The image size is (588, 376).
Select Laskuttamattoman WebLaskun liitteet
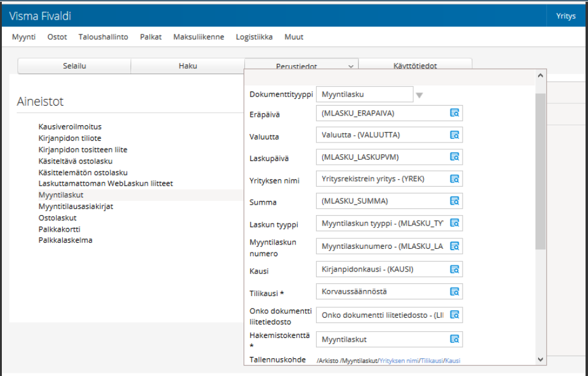tap(105, 184)
